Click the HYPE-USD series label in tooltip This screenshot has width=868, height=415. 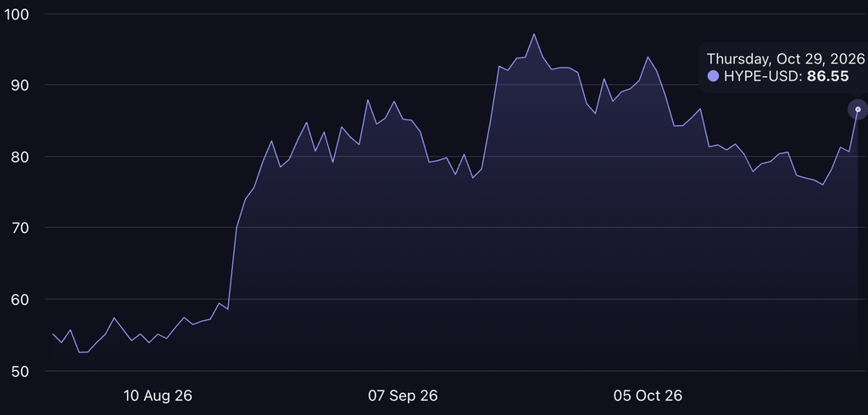pos(764,76)
